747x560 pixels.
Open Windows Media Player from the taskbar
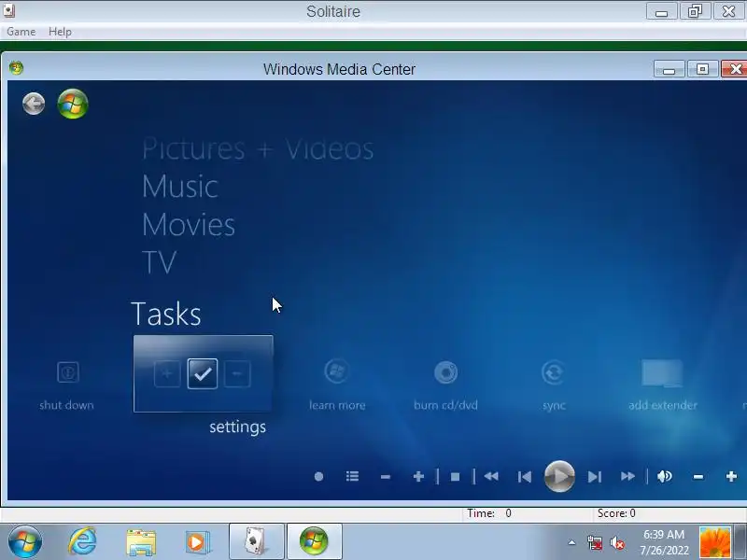click(197, 542)
